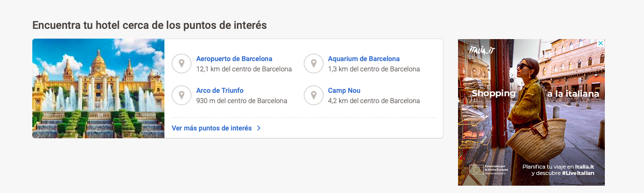644x193 pixels.
Task: Click the Encuentra tu hotel cerca heading
Action: point(150,25)
